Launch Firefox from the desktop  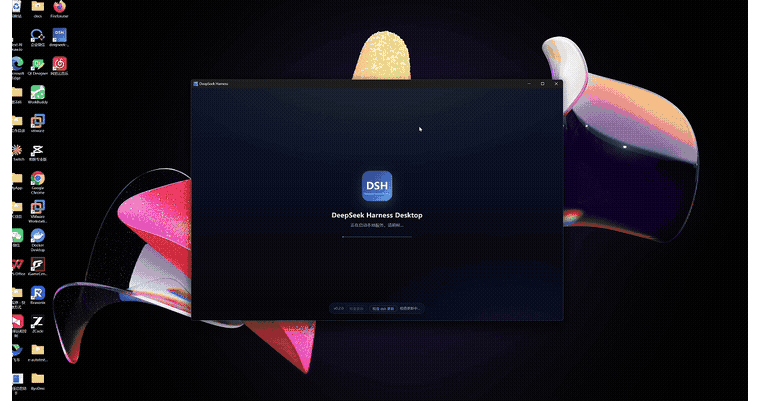[59, 9]
